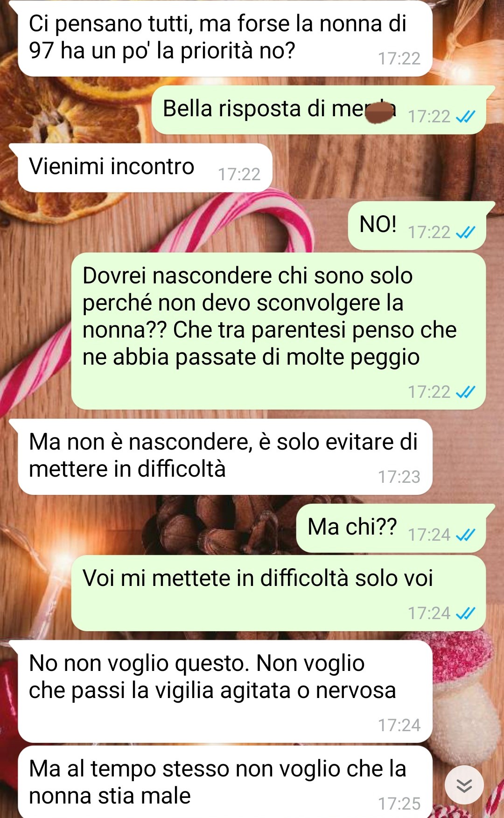Click read ticks on 'Voi mi mettete' message
Viewport: 504px width, 818px height.
coord(465,613)
